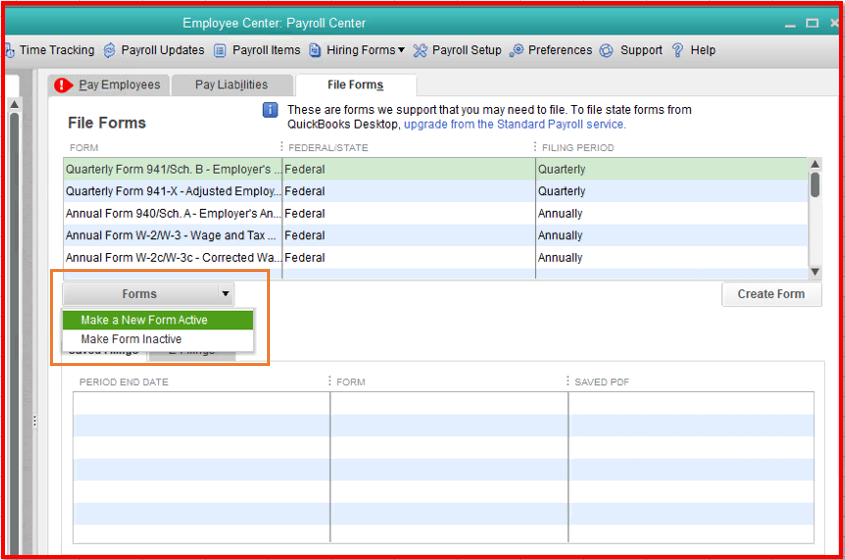845x560 pixels.
Task: Click forms list scrollbar up arrow
Action: 815,164
